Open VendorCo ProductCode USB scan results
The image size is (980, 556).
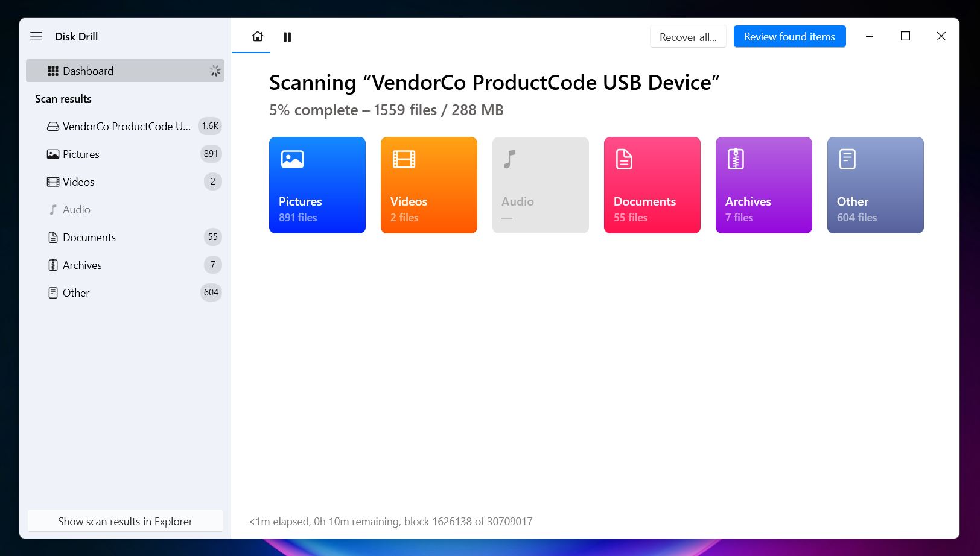pyautogui.click(x=125, y=127)
